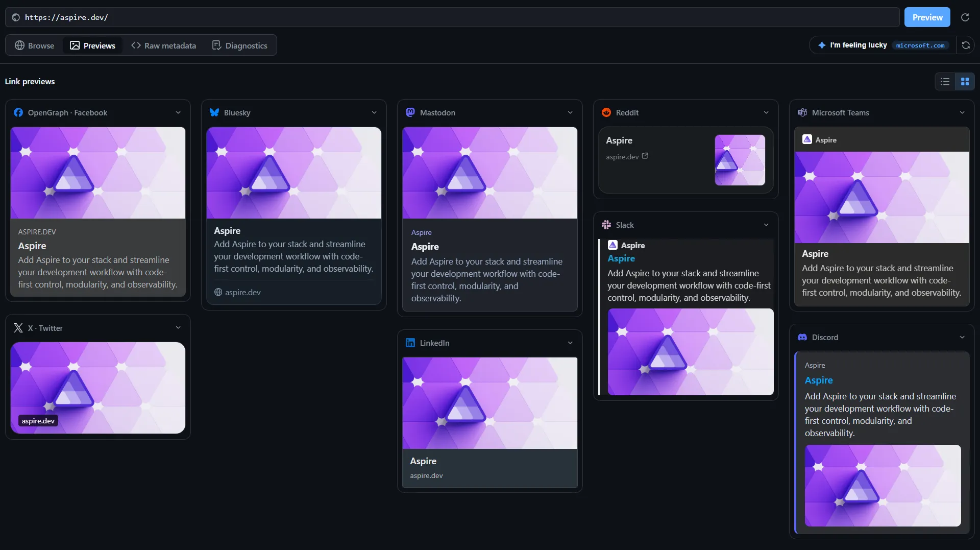Collapse the Reddit preview panel
This screenshot has height=550, width=980.
click(x=766, y=112)
